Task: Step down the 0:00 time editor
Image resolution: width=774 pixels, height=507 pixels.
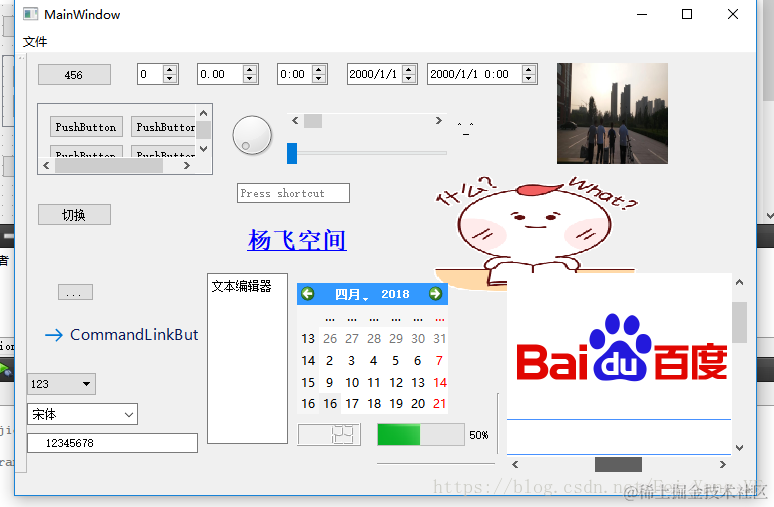Action: click(319, 78)
